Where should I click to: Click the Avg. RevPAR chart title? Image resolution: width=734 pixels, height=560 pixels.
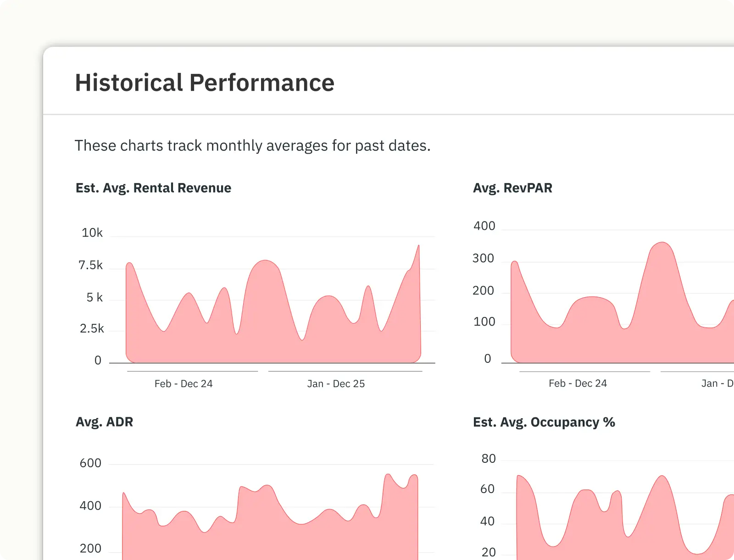click(x=513, y=188)
